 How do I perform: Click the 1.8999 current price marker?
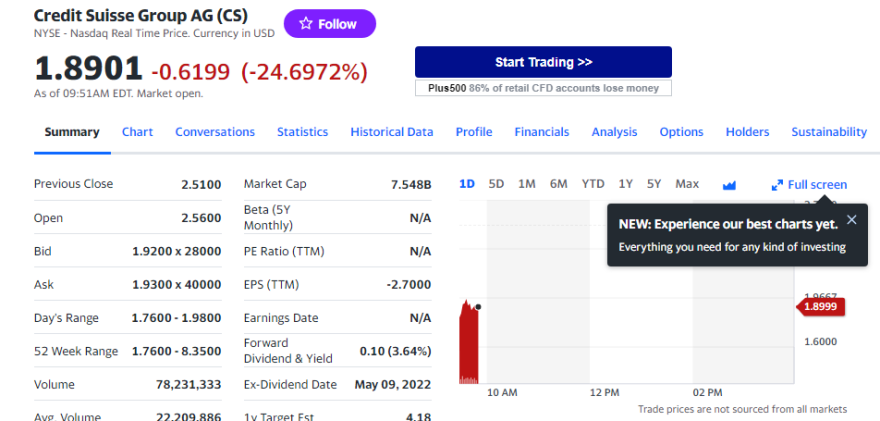tap(822, 307)
